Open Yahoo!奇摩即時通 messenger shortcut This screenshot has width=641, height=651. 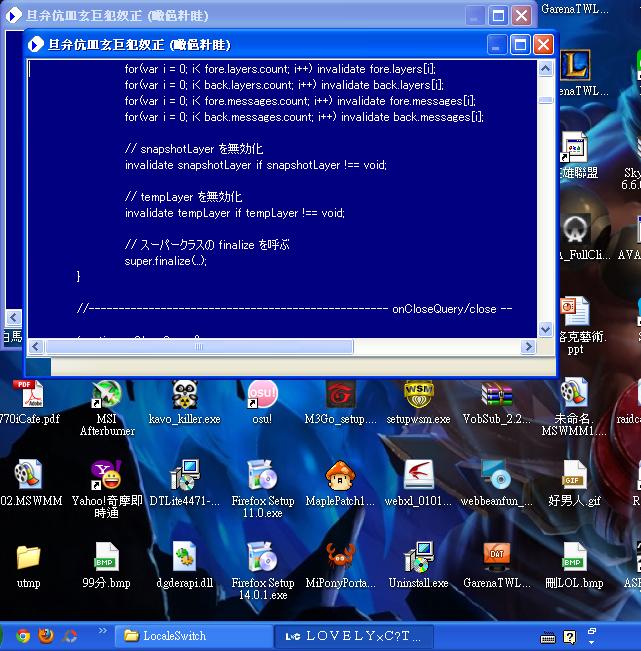(x=107, y=475)
